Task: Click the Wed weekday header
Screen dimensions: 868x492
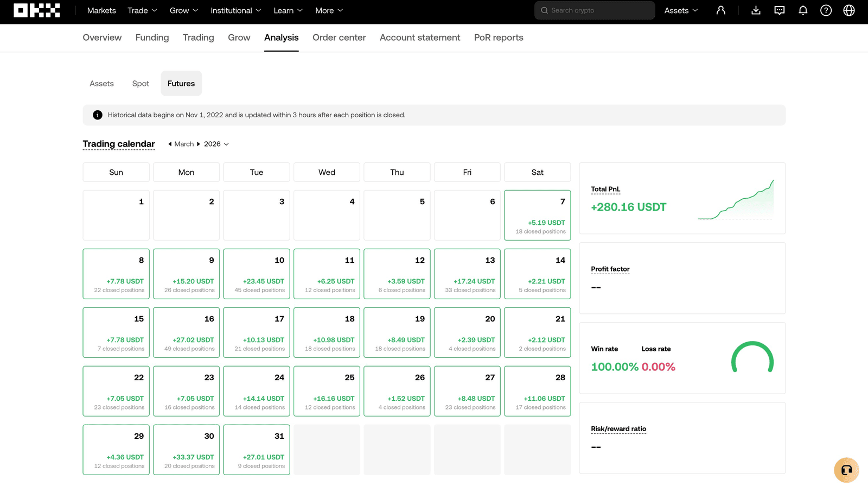Action: click(327, 172)
